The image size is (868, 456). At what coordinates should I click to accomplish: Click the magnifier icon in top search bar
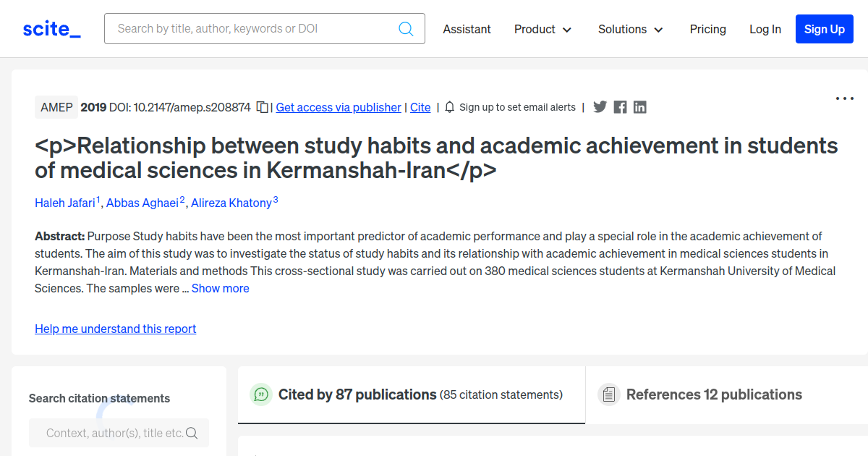pos(407,29)
